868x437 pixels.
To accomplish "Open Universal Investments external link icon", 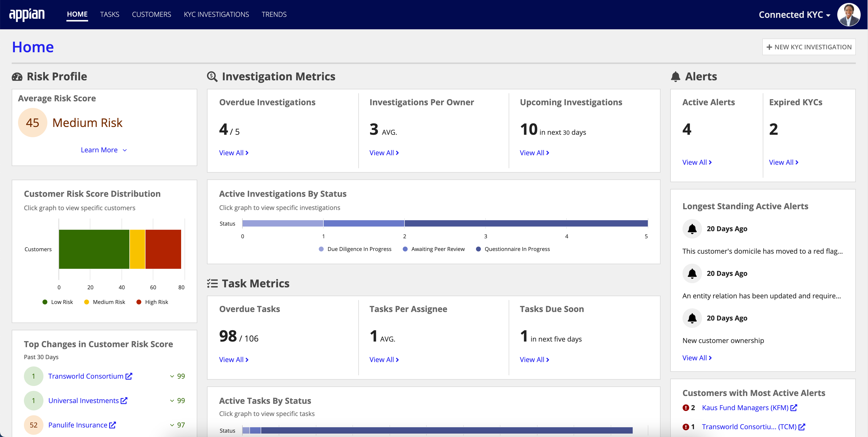I will coord(124,401).
